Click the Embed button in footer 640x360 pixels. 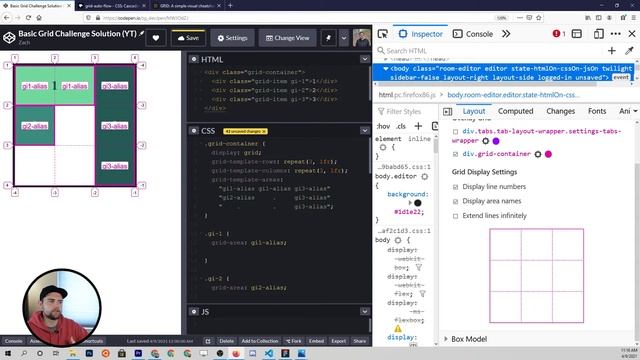316,341
